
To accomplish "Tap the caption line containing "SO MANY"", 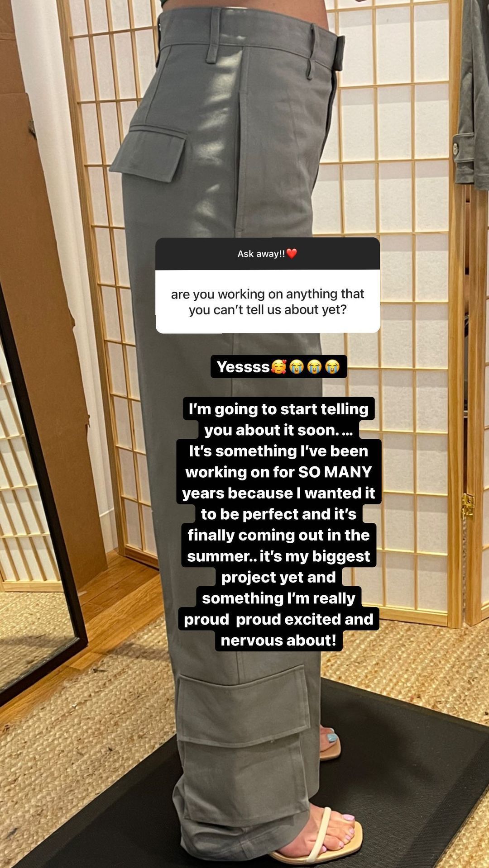I will pos(278,472).
